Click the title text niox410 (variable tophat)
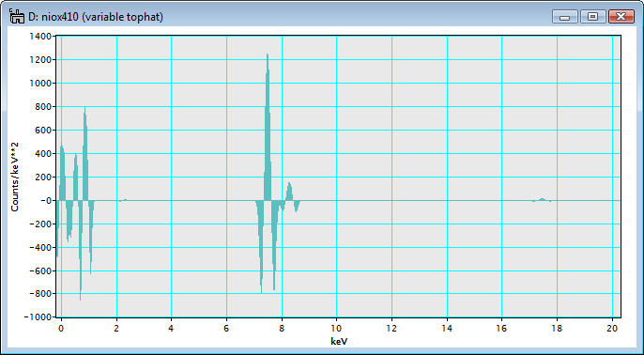644x355 pixels. pos(96,17)
